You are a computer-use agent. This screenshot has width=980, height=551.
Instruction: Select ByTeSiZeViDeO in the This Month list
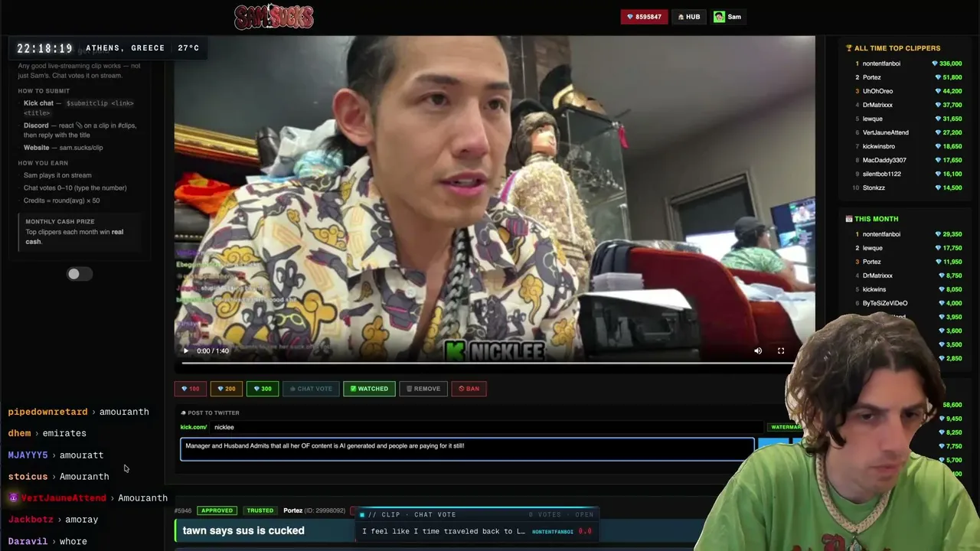click(885, 303)
